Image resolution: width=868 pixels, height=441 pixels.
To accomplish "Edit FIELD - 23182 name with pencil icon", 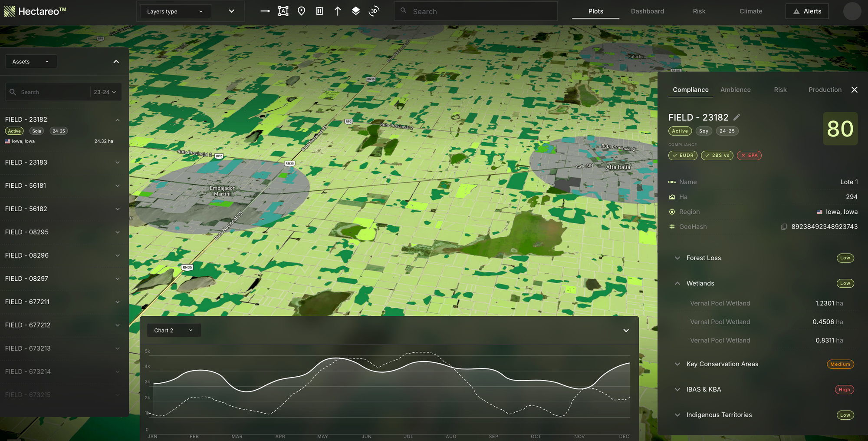I will click(736, 117).
